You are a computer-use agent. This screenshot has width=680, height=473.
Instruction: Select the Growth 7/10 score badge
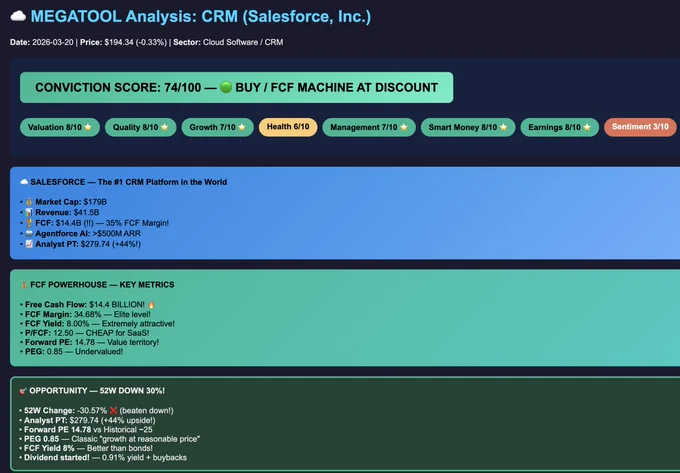[217, 127]
